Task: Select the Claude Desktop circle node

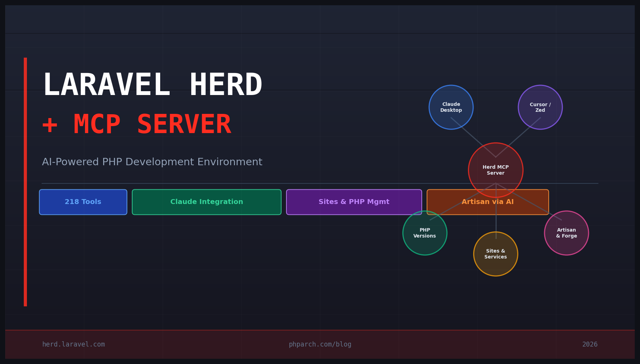Action: pyautogui.click(x=451, y=107)
